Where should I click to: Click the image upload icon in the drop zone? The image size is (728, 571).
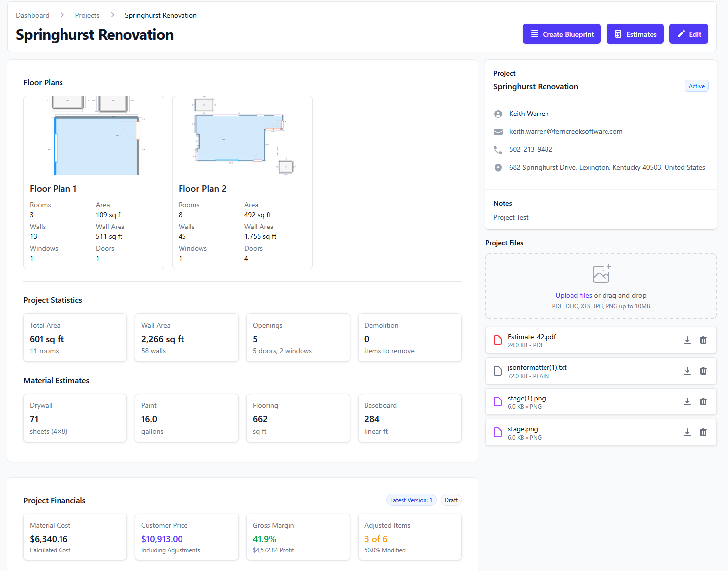[602, 274]
